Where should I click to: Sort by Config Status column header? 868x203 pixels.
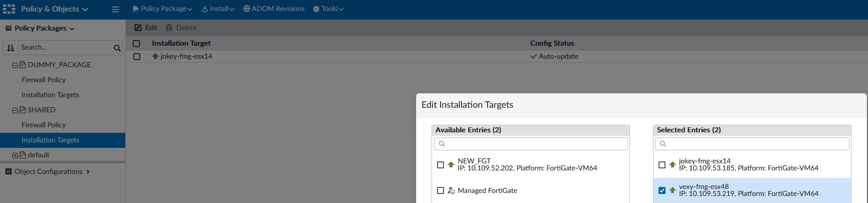tap(552, 43)
